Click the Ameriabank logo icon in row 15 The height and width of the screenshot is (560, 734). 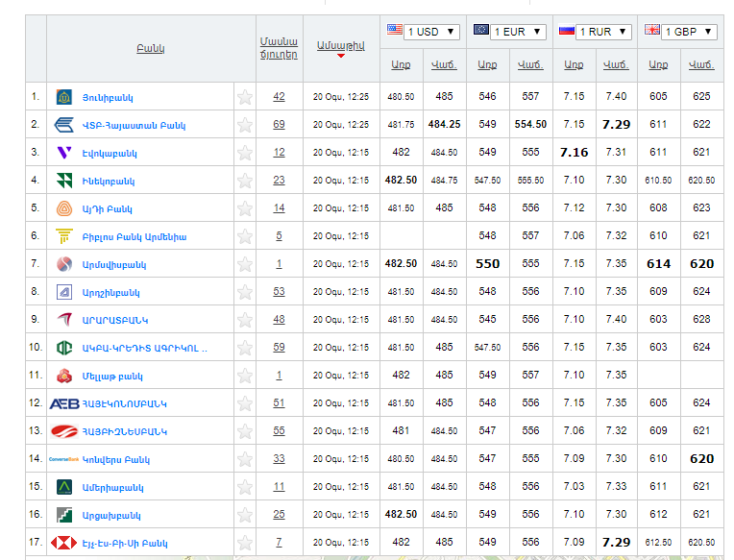tap(64, 487)
